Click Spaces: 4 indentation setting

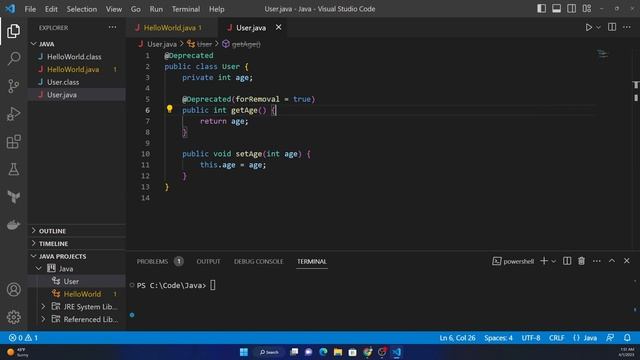click(x=498, y=338)
